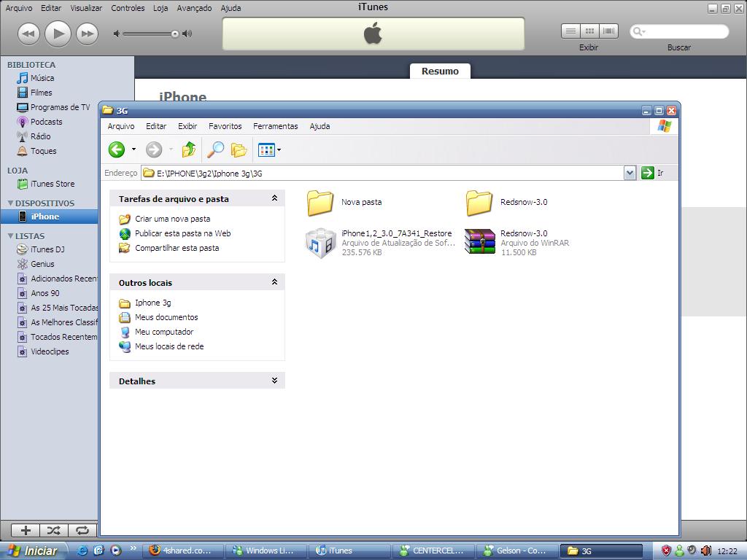Click the iTunes volume slider knob

(175, 34)
